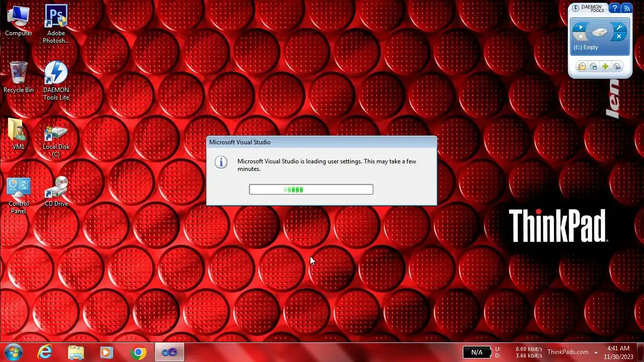
Task: Open drive settings via wrench icon in gadget
Action: (619, 28)
